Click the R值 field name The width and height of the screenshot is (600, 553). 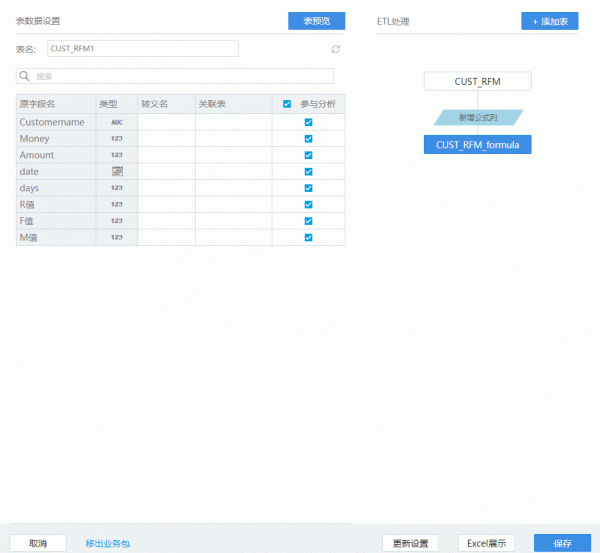pyautogui.click(x=27, y=204)
